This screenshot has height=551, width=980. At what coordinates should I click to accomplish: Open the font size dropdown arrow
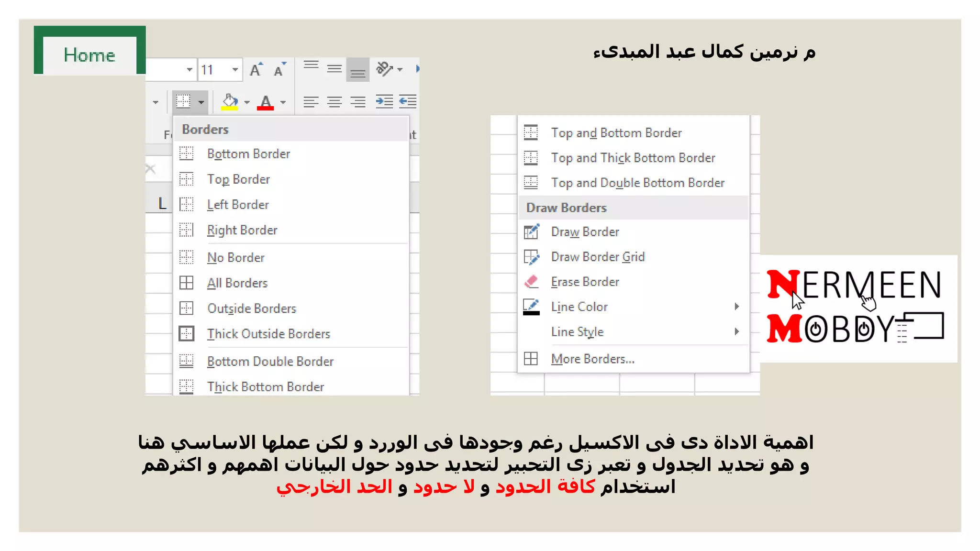coord(235,70)
